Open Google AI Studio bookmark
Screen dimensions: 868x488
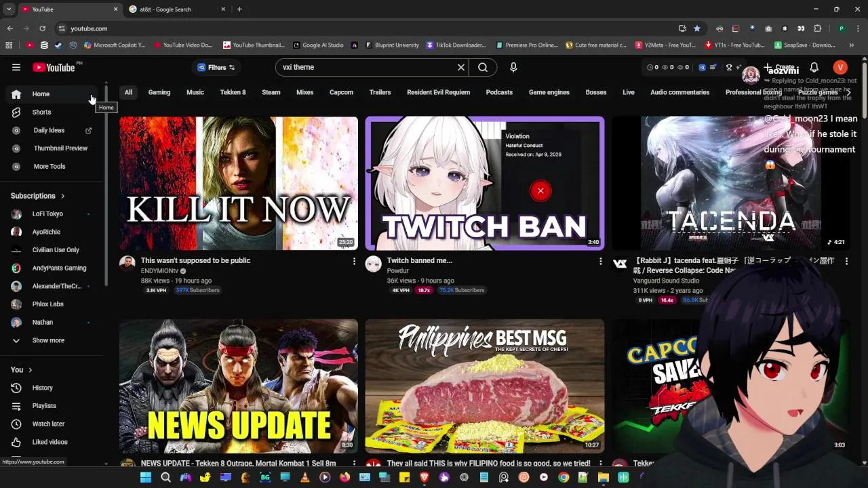(319, 45)
